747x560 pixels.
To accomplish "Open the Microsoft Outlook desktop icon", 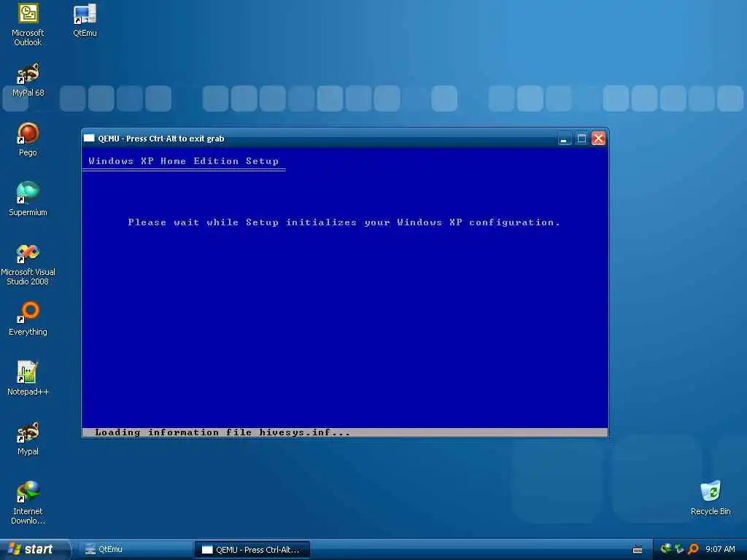I will [x=28, y=25].
